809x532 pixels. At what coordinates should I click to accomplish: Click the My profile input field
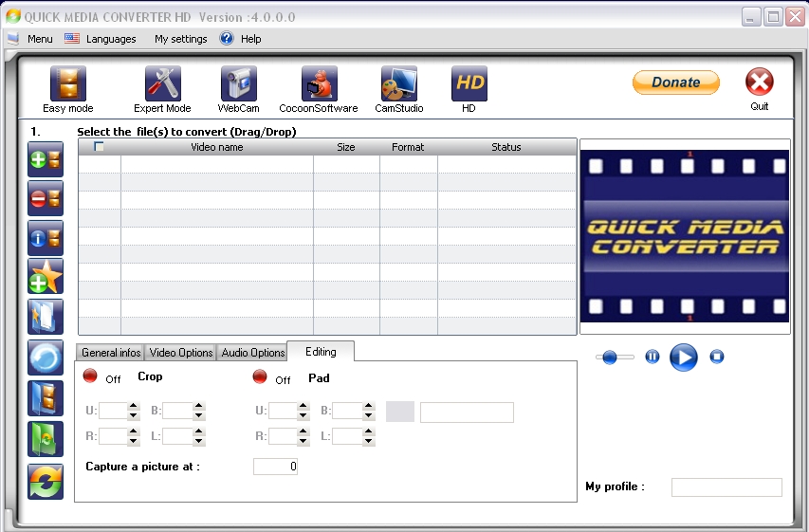point(726,487)
